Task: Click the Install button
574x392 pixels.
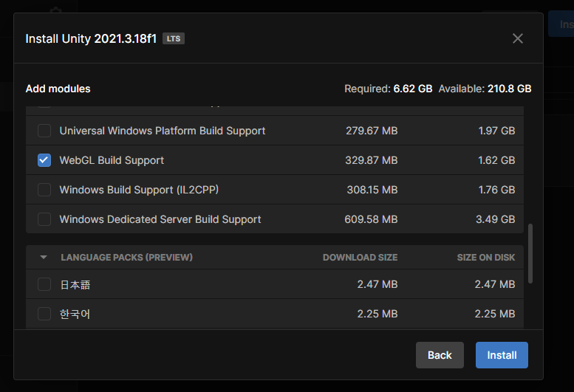Action: coord(502,355)
